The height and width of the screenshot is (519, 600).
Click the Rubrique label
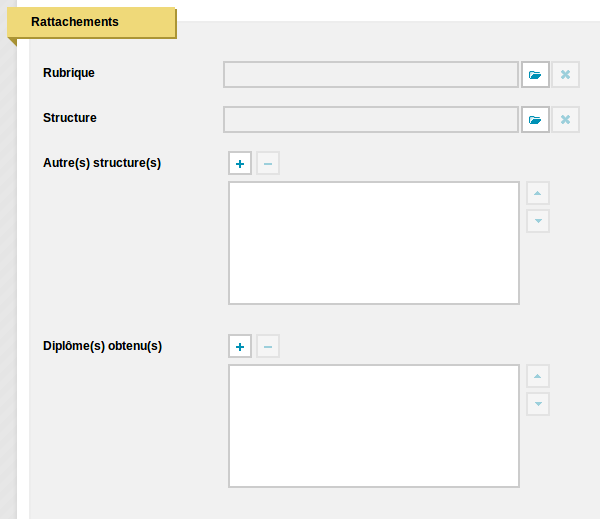click(x=69, y=73)
